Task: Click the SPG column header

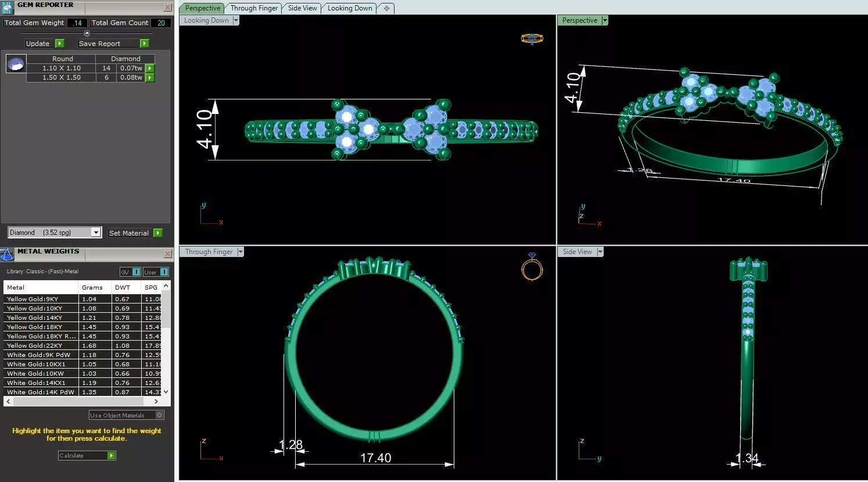Action: [x=152, y=287]
